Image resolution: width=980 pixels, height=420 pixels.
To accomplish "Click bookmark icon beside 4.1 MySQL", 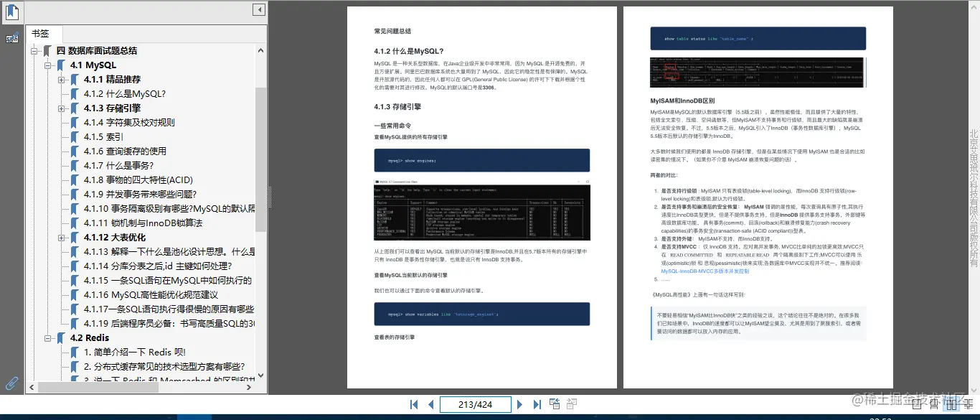I will [61, 65].
